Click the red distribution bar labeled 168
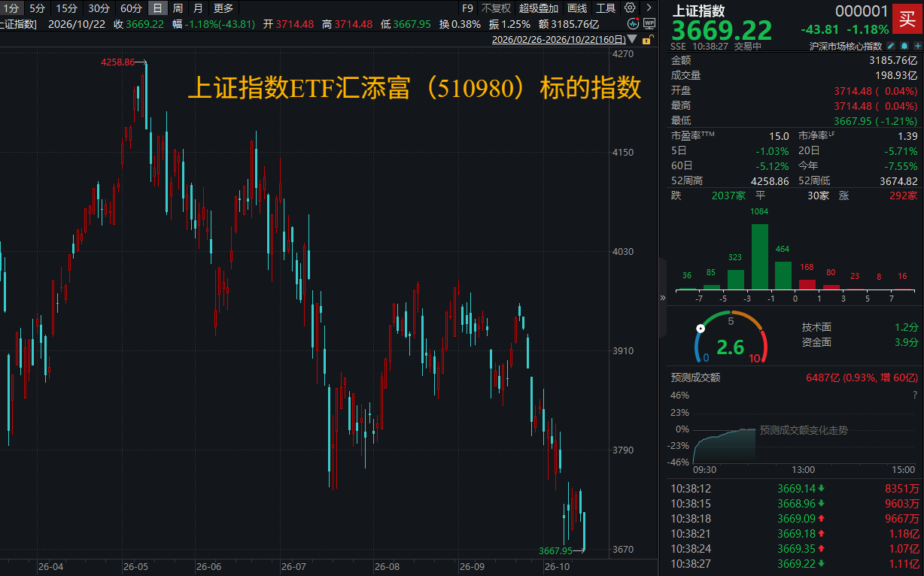924x576 pixels. (807, 284)
